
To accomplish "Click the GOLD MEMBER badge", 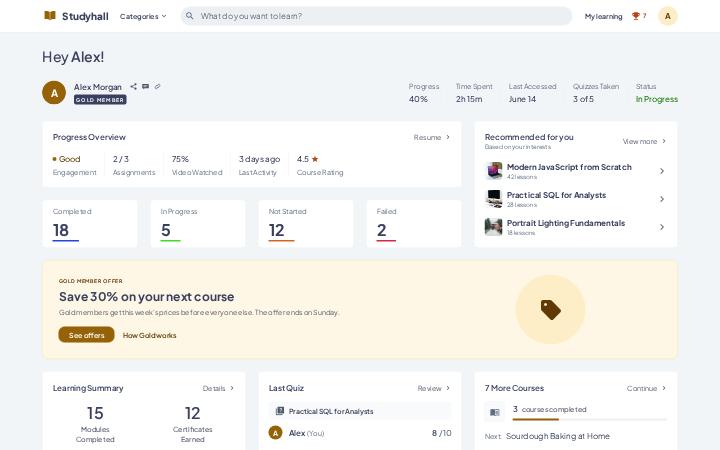I will point(100,100).
